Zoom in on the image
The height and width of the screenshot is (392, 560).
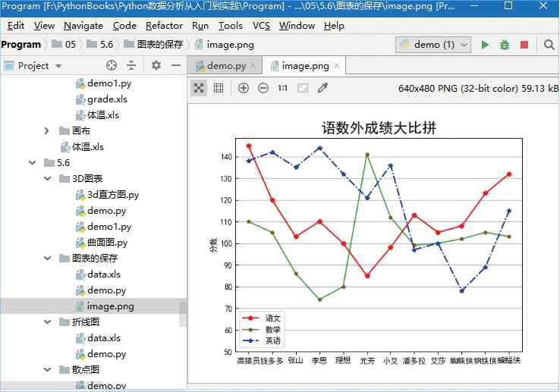pyautogui.click(x=244, y=88)
